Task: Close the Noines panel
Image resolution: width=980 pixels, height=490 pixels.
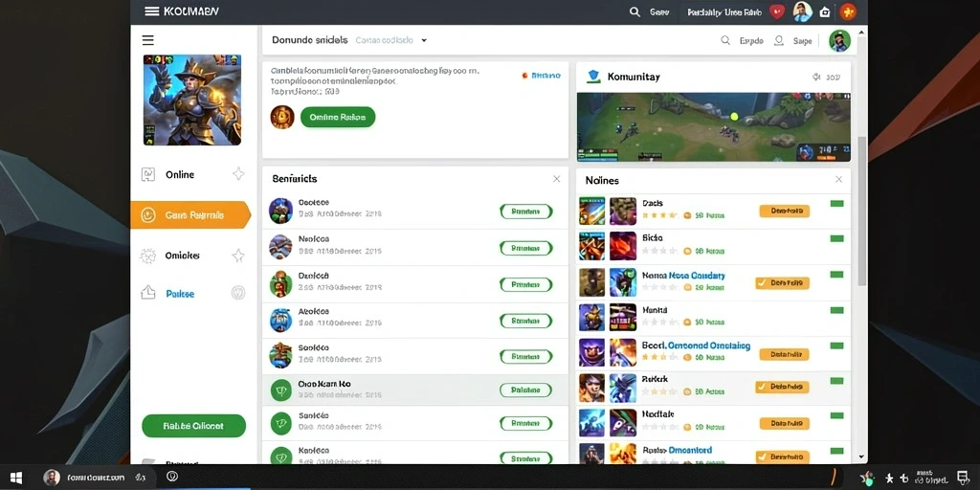Action: click(x=838, y=179)
